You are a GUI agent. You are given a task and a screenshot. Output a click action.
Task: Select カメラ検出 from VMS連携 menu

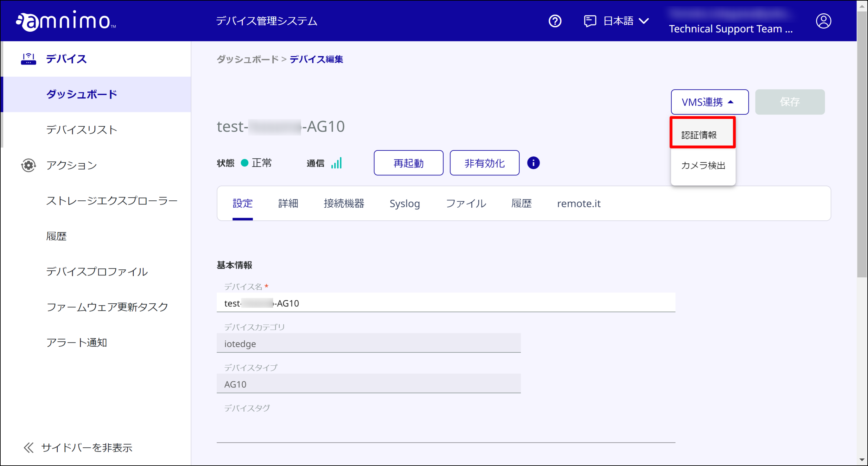pyautogui.click(x=703, y=165)
